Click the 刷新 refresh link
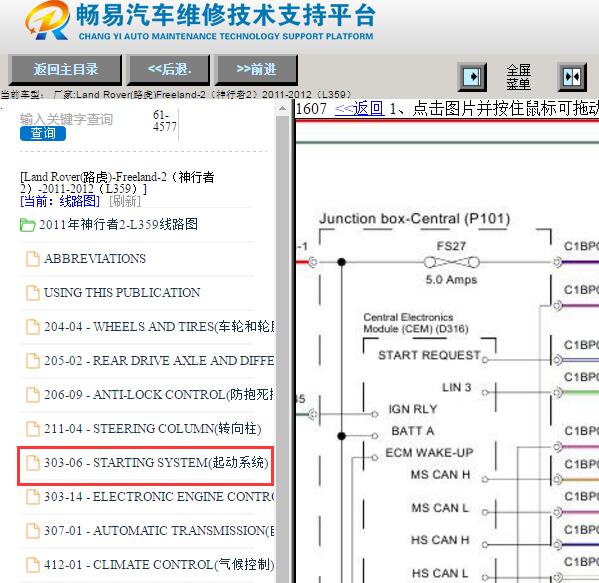599x583 pixels. point(125,201)
